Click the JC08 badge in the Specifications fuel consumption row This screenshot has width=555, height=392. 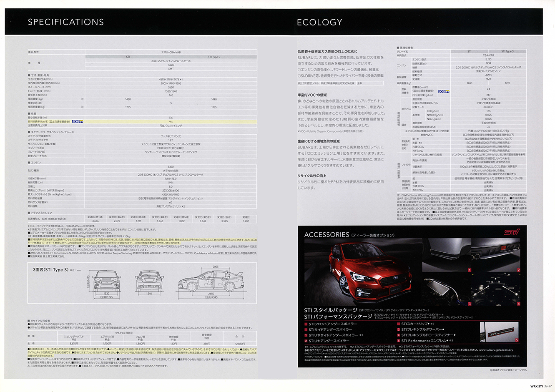click(x=78, y=122)
